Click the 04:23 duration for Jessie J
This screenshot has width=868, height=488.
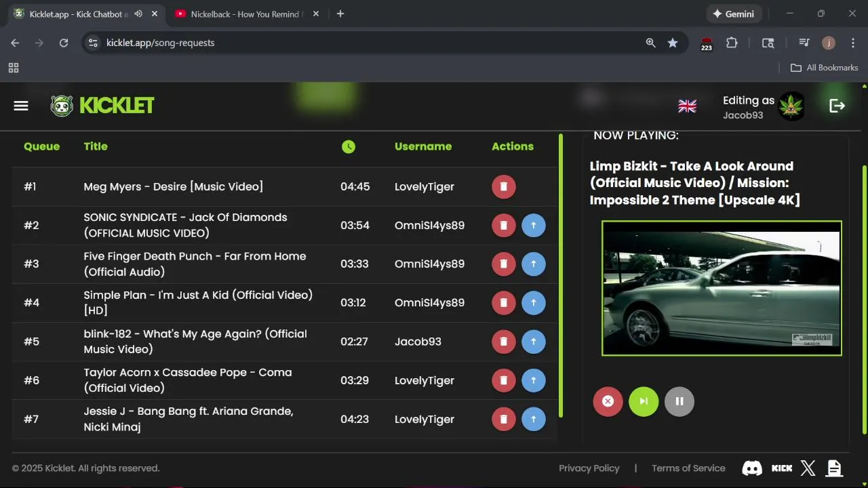(355, 419)
